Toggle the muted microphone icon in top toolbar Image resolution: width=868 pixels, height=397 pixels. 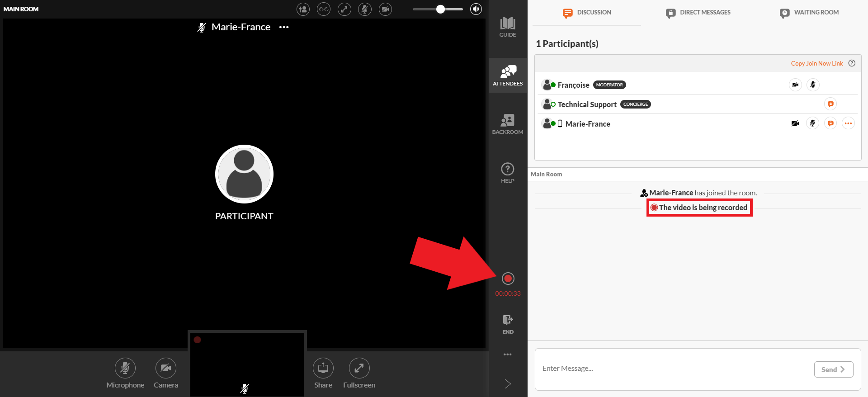tap(365, 9)
